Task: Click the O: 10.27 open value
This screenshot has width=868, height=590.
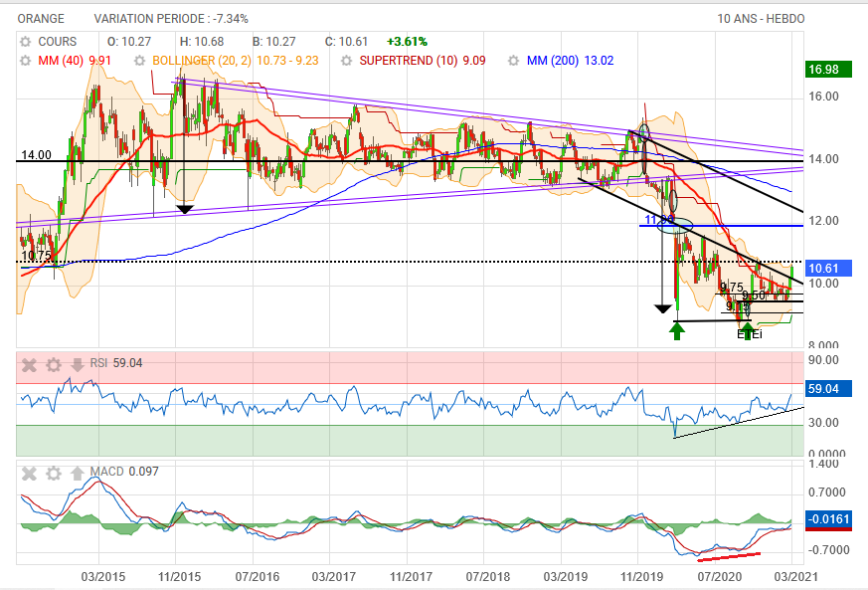Action: [x=129, y=42]
